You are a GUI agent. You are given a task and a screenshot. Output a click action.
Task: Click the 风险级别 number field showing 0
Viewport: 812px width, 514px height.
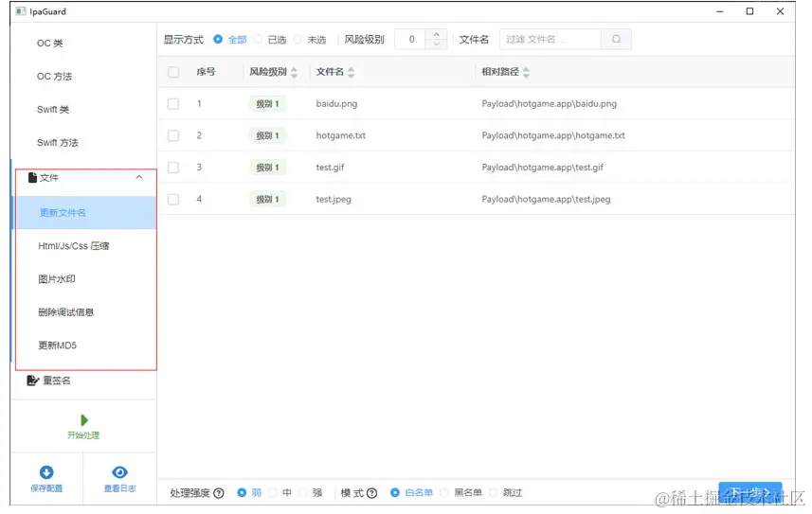pyautogui.click(x=411, y=40)
